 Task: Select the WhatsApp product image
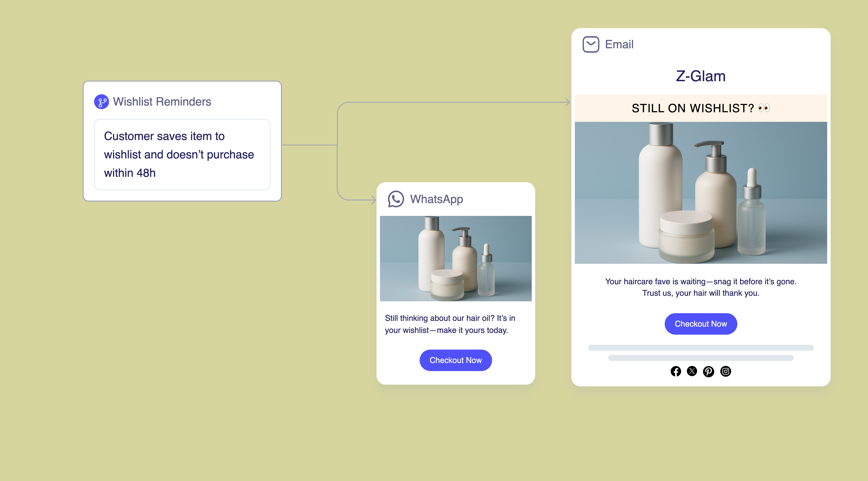point(456,258)
